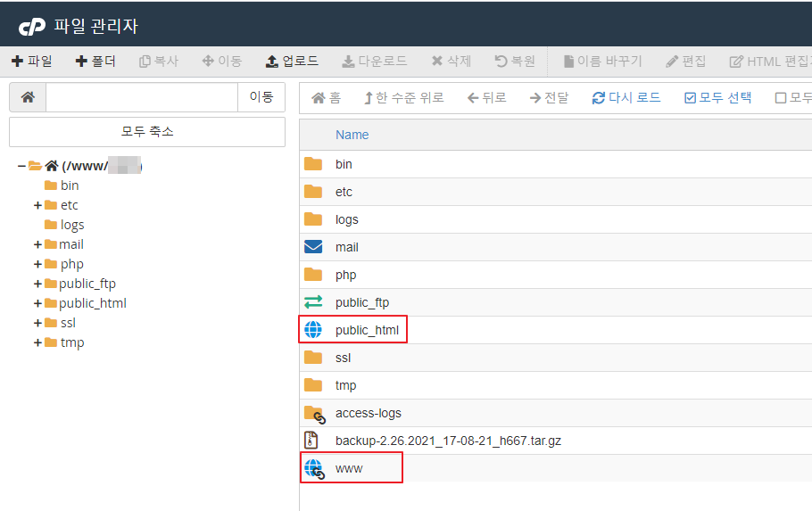Click the public_html globe icon in file list
This screenshot has height=511, width=812.
pyautogui.click(x=313, y=330)
